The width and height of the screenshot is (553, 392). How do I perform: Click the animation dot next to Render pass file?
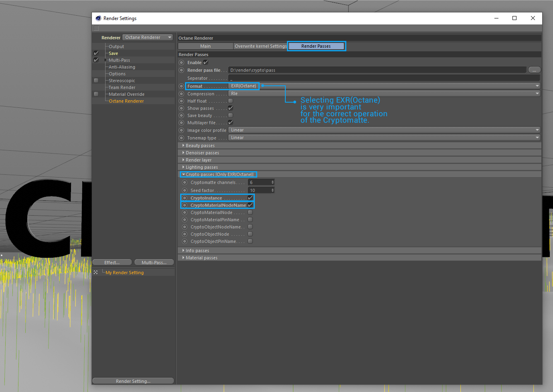coord(181,70)
